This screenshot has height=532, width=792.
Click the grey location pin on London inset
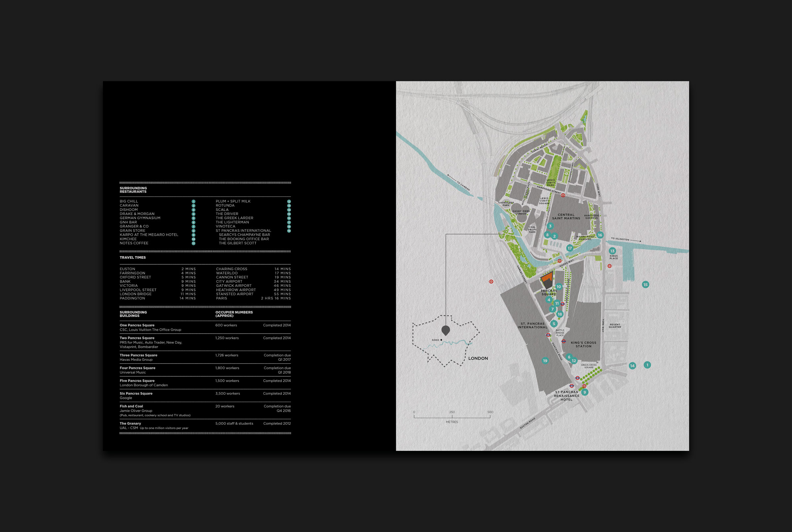[x=445, y=330]
